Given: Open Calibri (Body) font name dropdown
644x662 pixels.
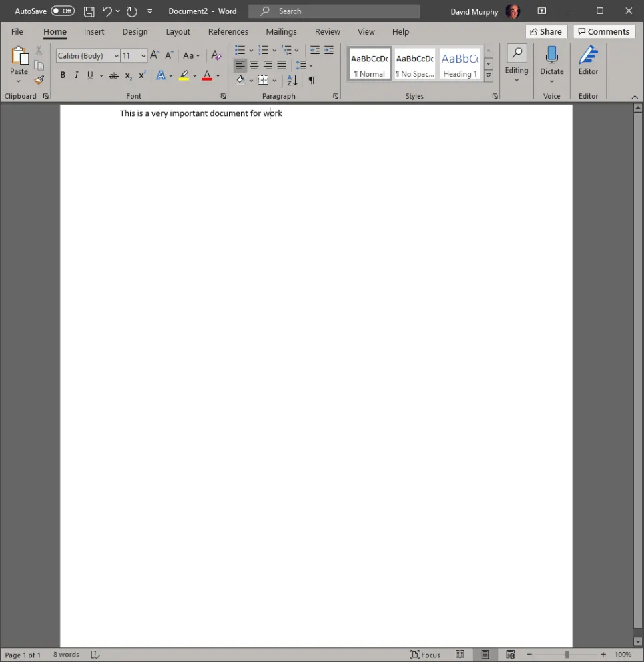Looking at the screenshot, I should (116, 56).
